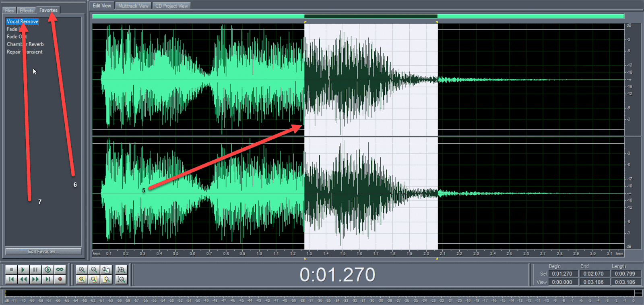Click Zoom Out Full Both Axes icon
644x305 pixels.
[x=106, y=270]
